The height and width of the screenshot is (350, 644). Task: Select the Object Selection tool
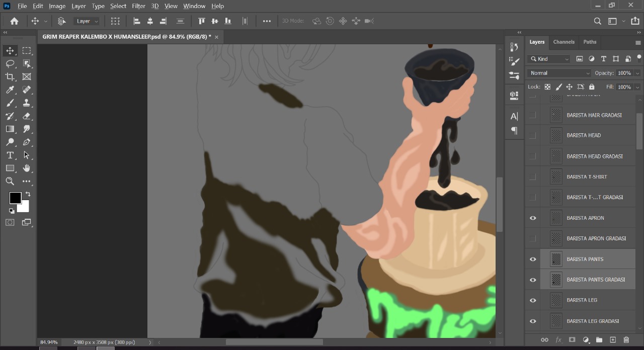[x=27, y=63]
